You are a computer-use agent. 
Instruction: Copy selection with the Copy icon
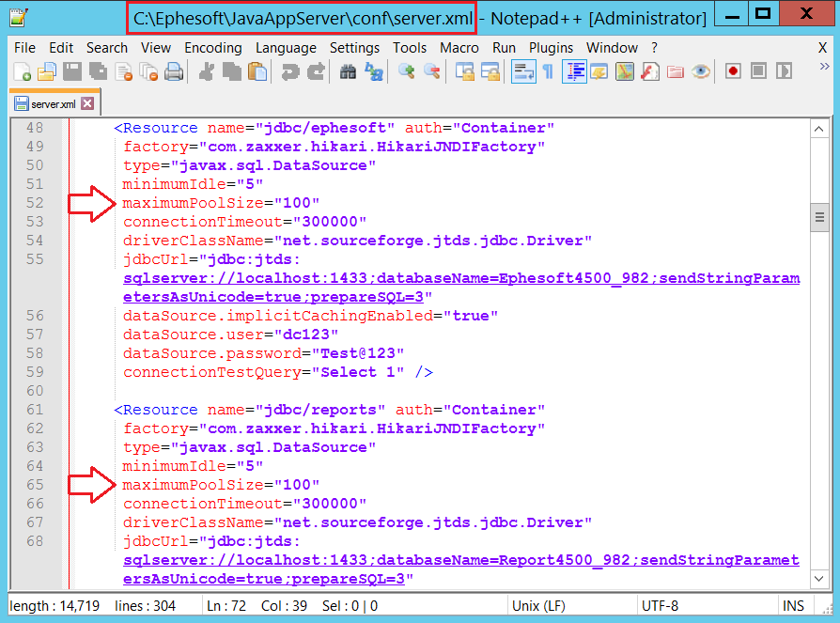pos(231,71)
